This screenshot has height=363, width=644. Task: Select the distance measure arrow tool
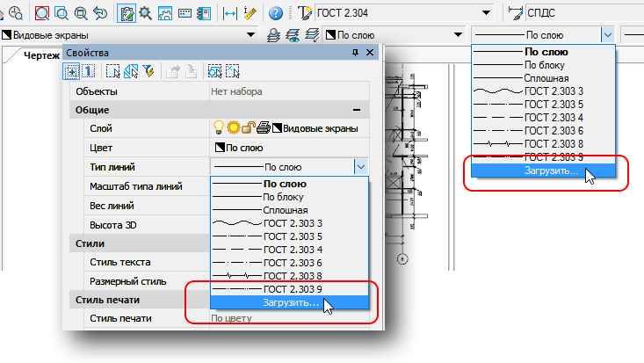tap(229, 13)
